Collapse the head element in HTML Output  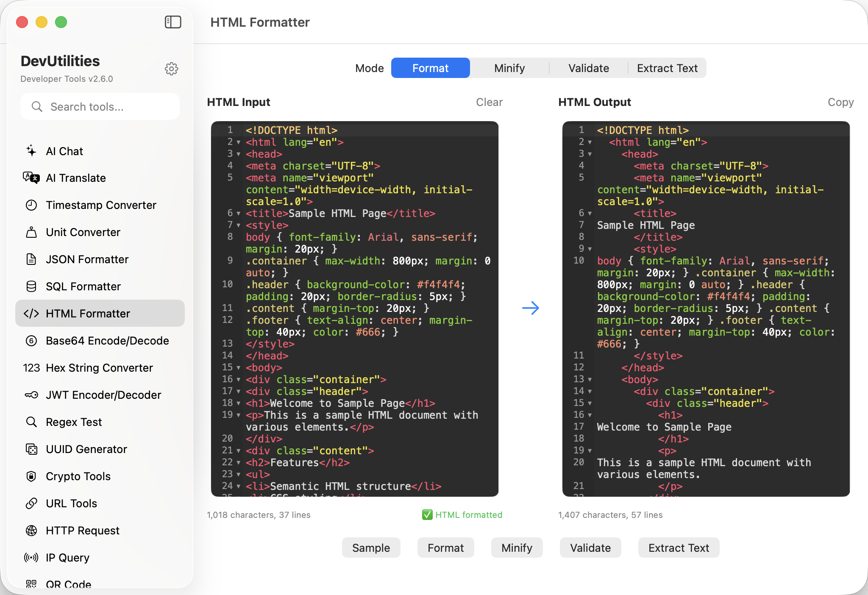pos(590,154)
